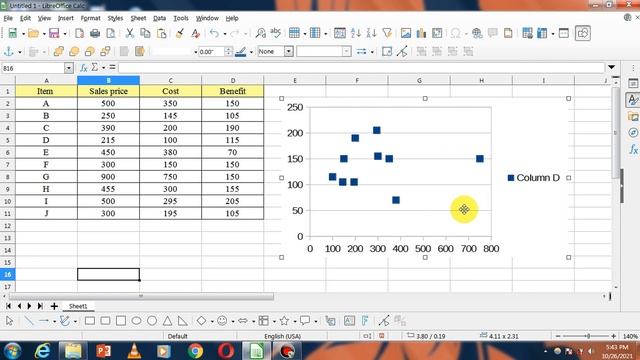The width and height of the screenshot is (640, 360).
Task: Click row 16 header
Action: pyautogui.click(x=7, y=274)
